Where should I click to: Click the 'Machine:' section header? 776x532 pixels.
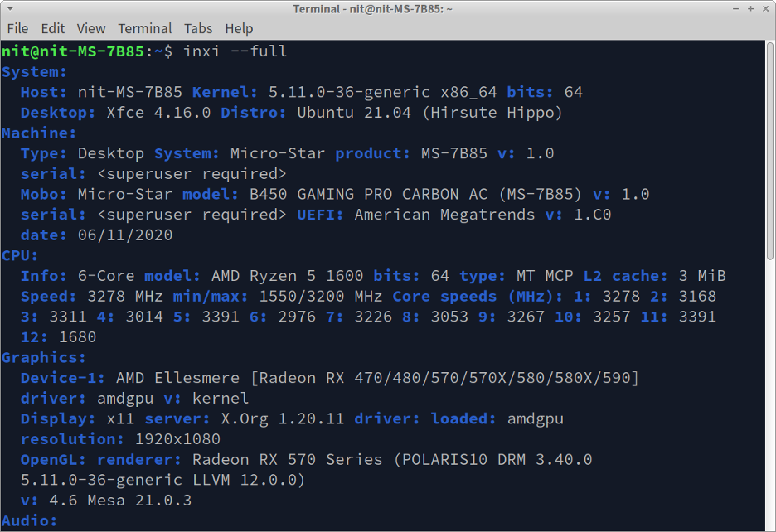39,133
